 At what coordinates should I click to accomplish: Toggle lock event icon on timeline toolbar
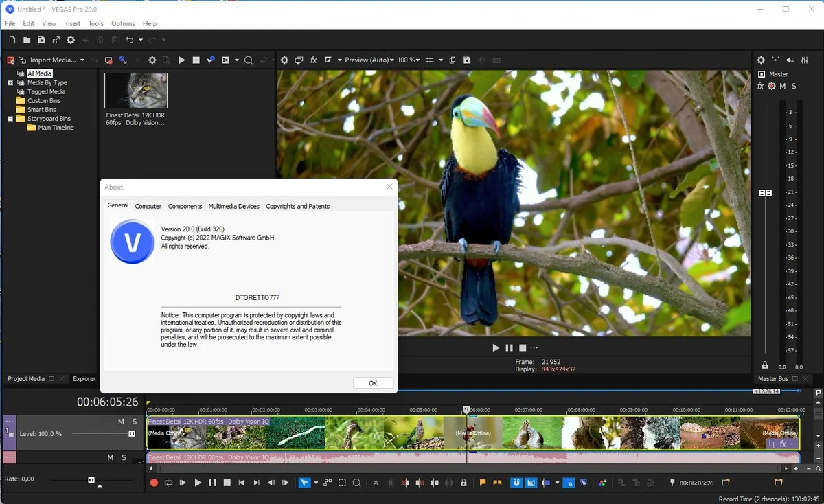[x=464, y=483]
